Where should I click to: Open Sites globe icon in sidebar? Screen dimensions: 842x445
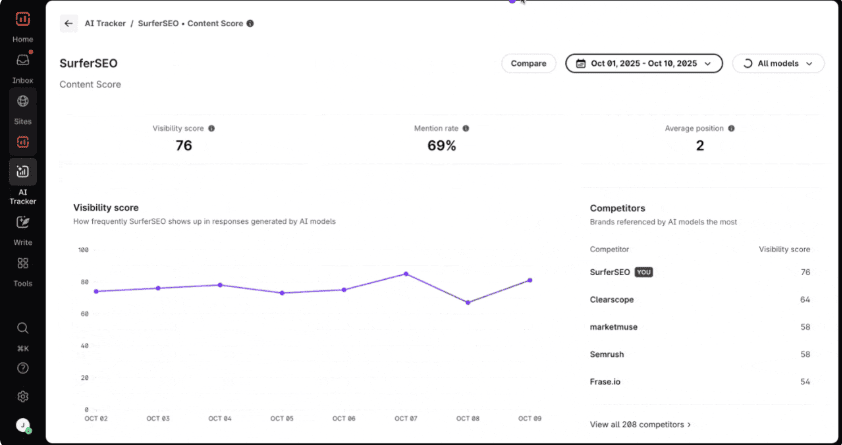tap(23, 101)
